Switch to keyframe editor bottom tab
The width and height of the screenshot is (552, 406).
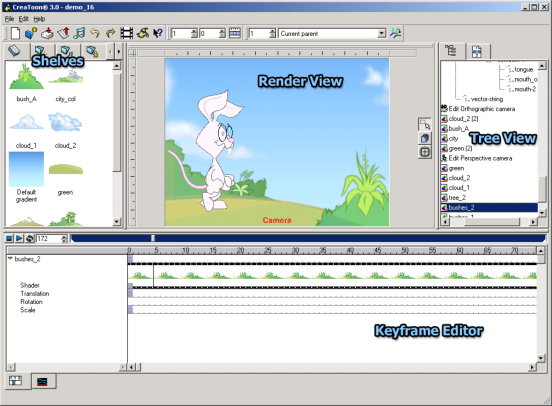click(15, 381)
